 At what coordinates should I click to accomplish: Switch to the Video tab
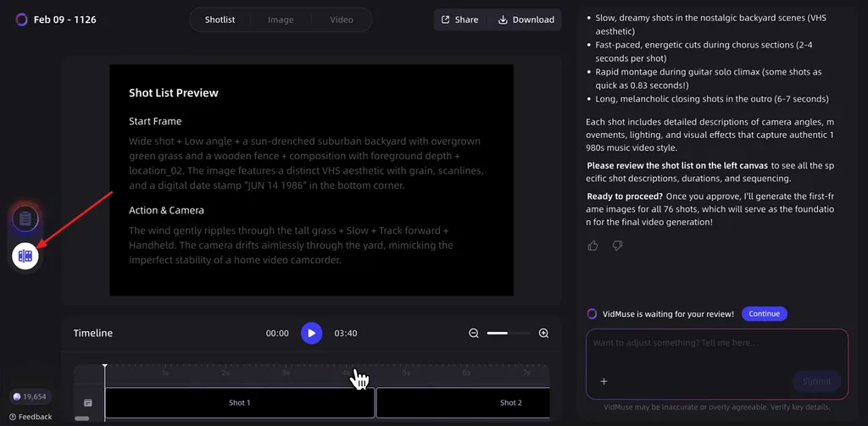[342, 20]
